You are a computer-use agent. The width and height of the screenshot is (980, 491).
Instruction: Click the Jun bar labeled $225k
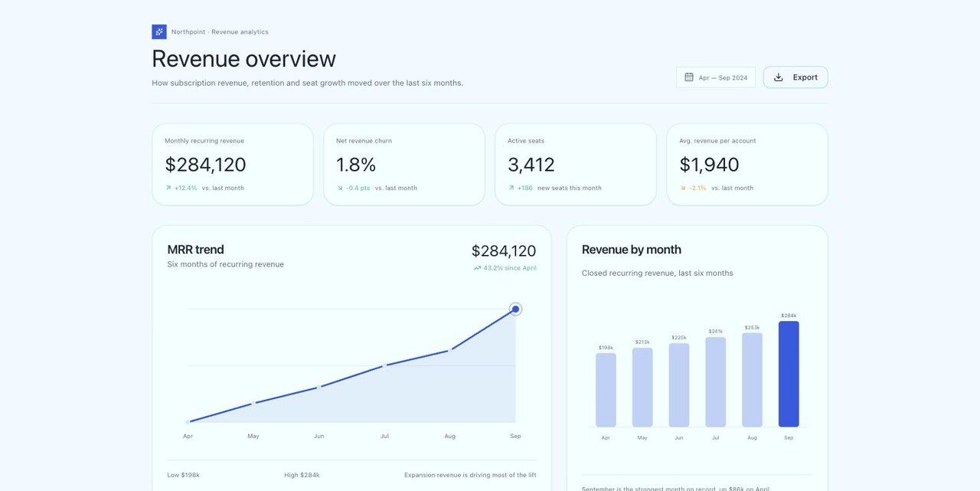pos(679,385)
